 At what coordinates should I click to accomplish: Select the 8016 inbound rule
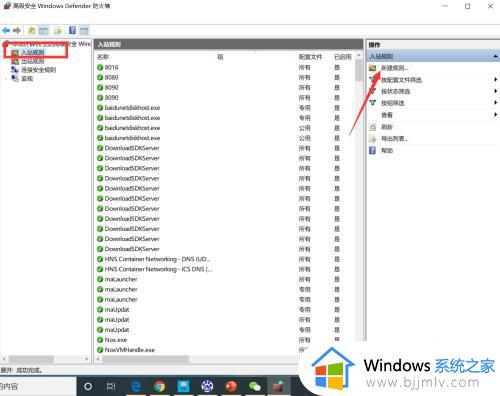(112, 67)
